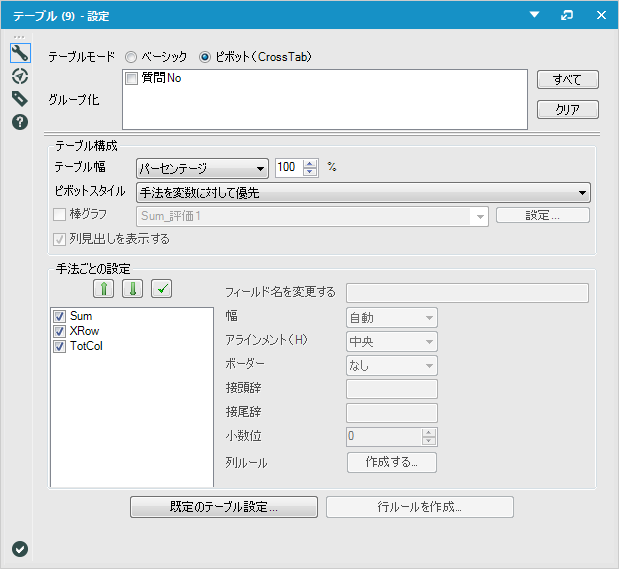Screen dimensions: 619x569
Task: Click the status checkmark icon at bottom left
Action: [19, 548]
